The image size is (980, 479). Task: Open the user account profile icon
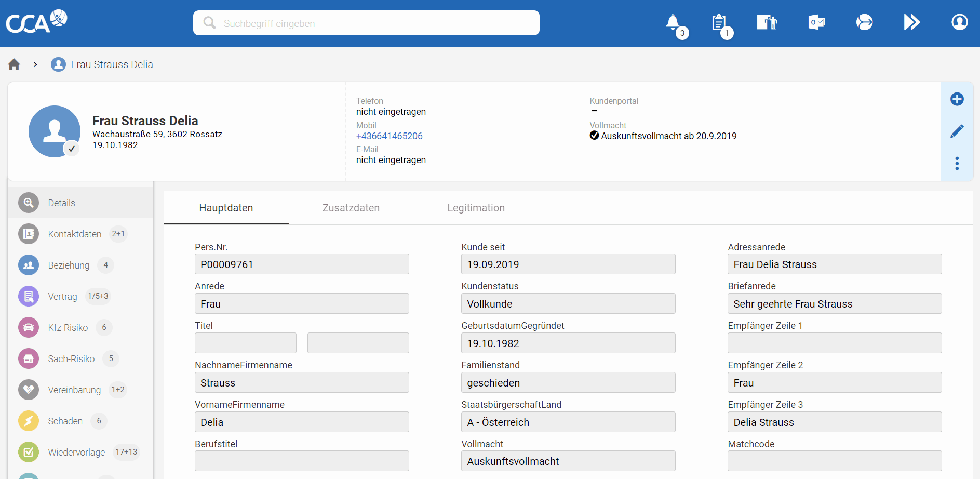pos(959,22)
